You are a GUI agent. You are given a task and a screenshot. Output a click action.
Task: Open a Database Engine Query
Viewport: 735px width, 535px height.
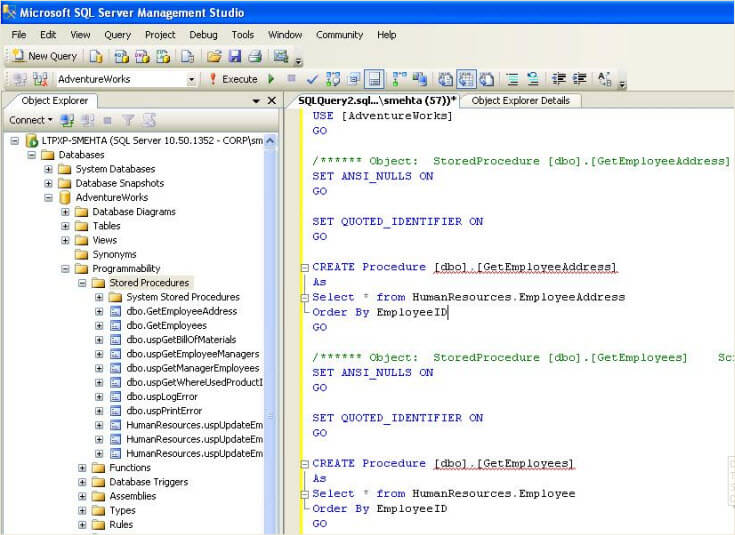click(96, 56)
